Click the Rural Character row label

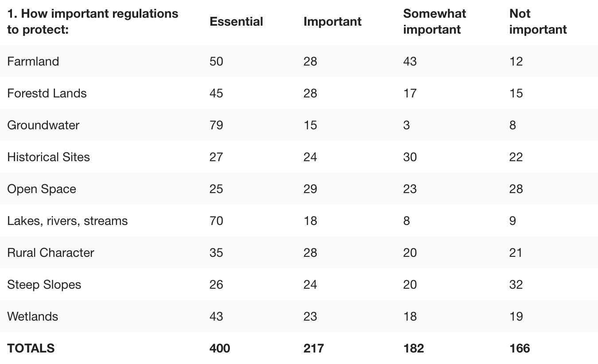[x=51, y=252]
